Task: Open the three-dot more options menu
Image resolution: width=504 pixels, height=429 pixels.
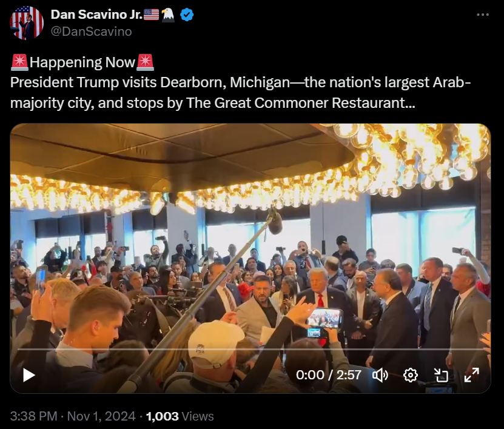Action: 483,15
